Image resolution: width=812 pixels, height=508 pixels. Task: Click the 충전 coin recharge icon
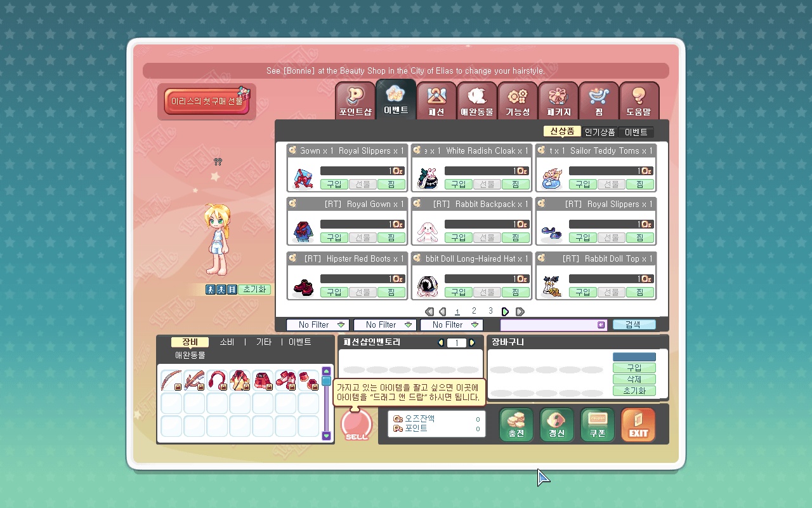point(516,425)
